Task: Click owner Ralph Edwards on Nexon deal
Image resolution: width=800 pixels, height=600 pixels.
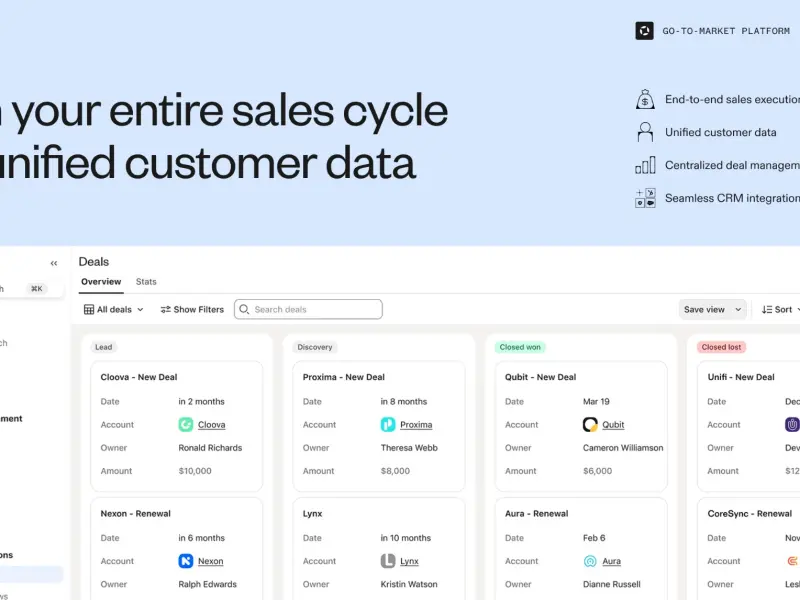Action: coord(208,584)
